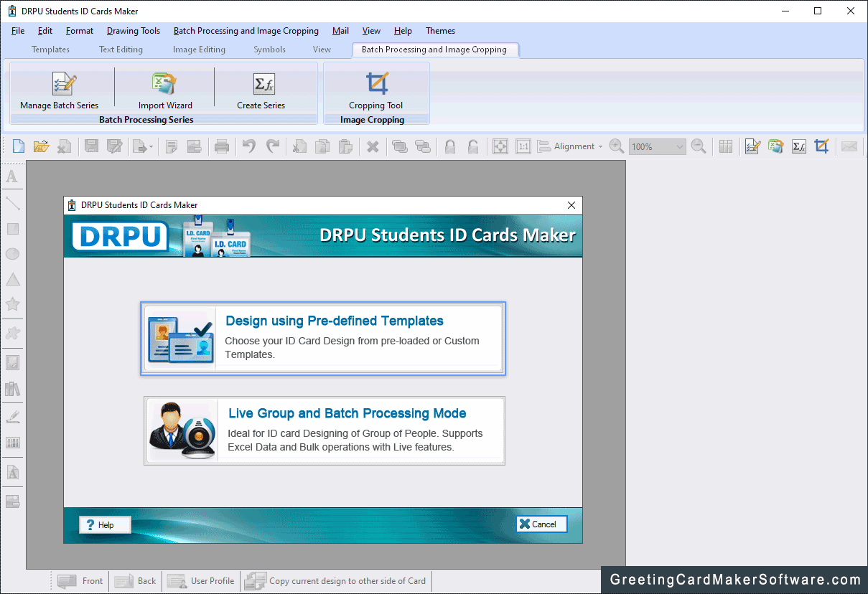Screen dimensions: 868x594
Task: Click the small crop icon in toolbar
Action: (x=822, y=146)
